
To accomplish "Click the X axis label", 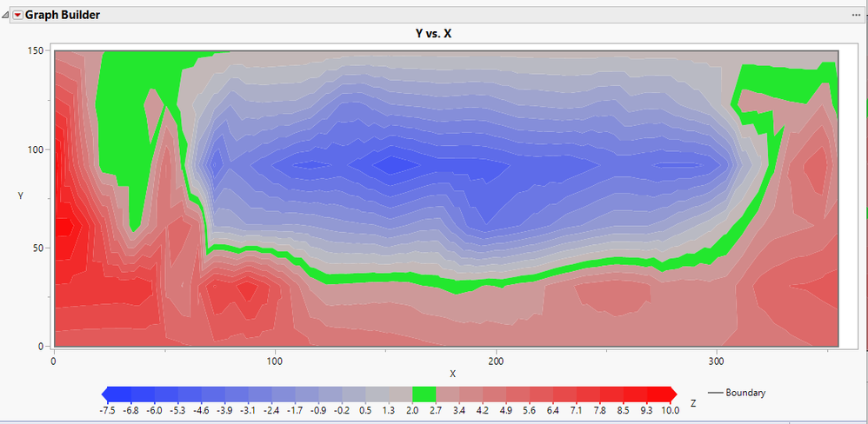I will tap(452, 374).
